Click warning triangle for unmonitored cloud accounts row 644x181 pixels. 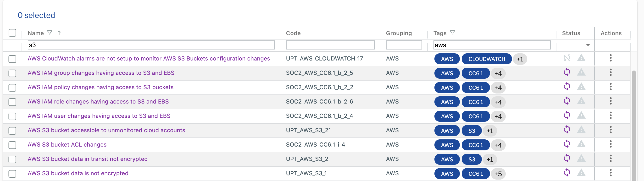point(581,130)
